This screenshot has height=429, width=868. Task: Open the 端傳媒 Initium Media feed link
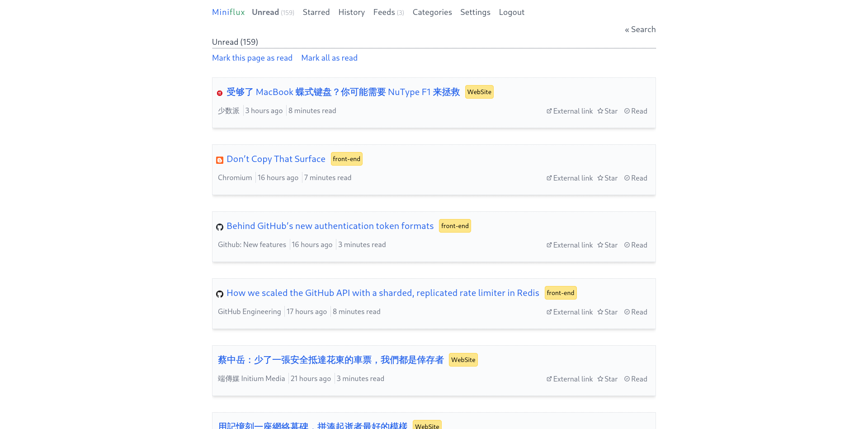tap(251, 379)
